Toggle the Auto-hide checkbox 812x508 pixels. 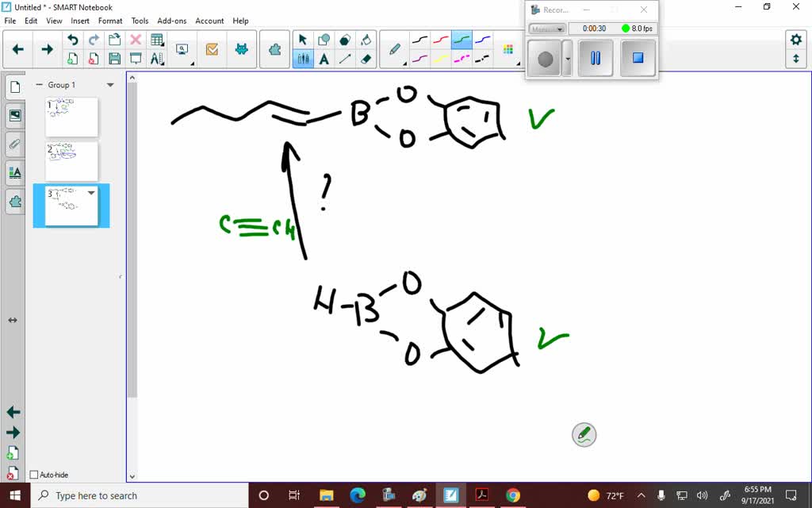35,474
